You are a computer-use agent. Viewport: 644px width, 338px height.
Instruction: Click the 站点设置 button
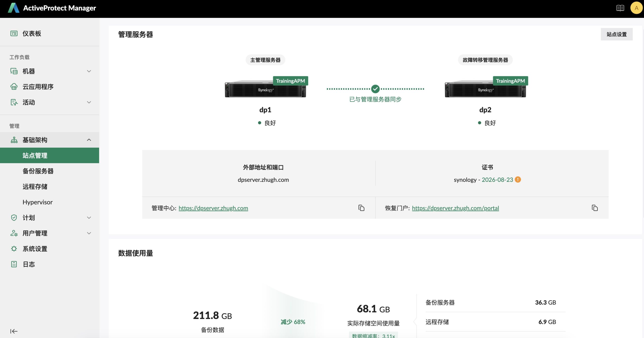[616, 34]
